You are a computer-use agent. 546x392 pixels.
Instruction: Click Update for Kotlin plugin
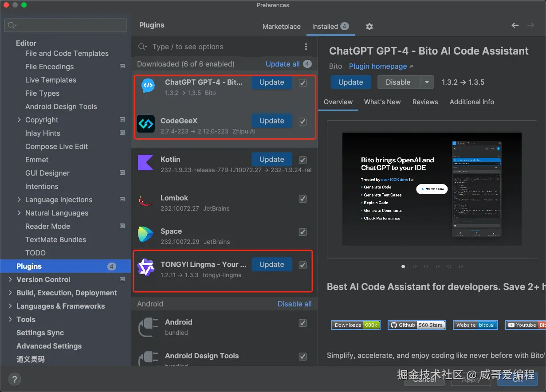272,159
